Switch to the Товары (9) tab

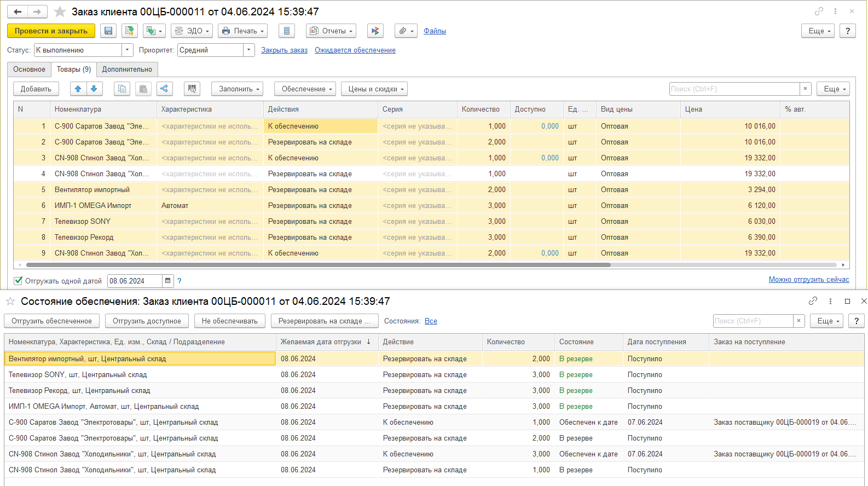click(x=74, y=70)
